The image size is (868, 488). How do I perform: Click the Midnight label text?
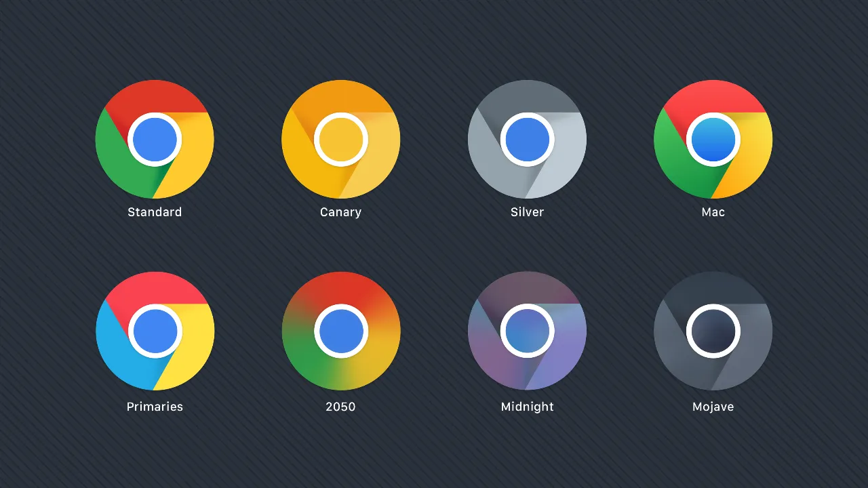(x=527, y=407)
